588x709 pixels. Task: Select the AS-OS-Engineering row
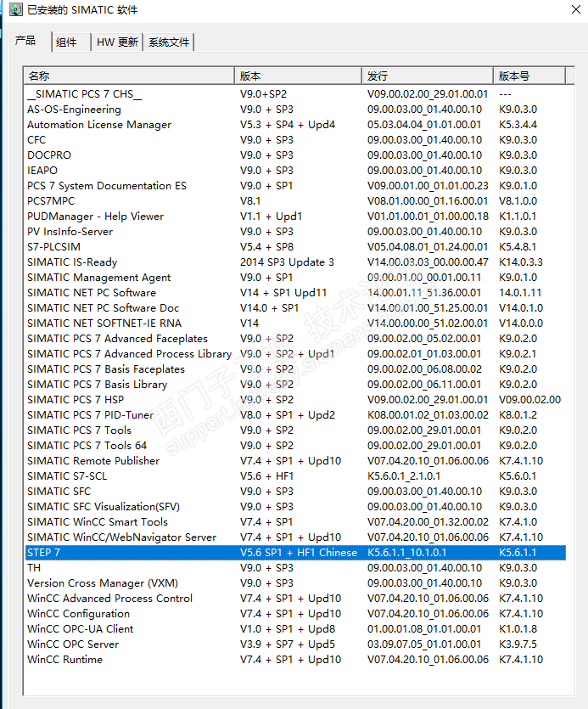[295, 110]
